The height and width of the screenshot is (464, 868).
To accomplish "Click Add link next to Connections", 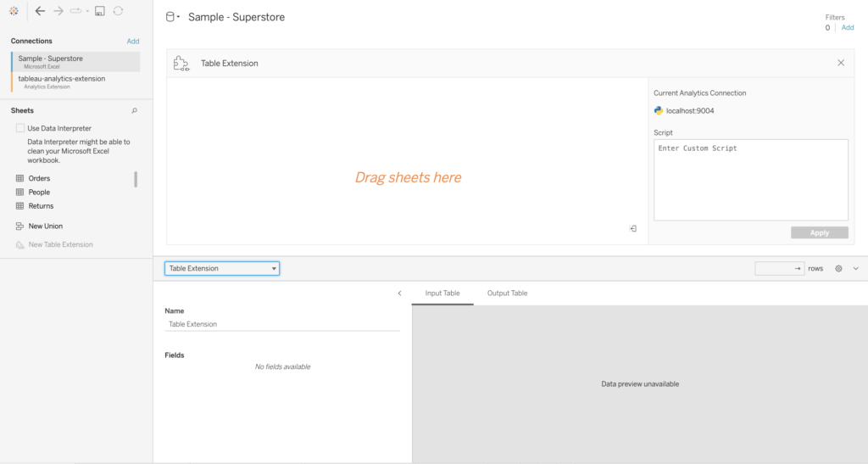I will 133,41.
